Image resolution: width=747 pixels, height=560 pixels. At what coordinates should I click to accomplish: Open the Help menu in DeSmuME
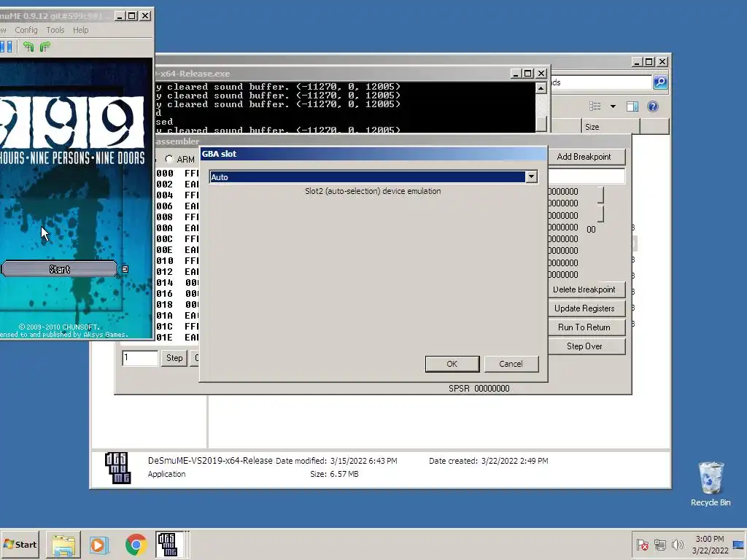[x=80, y=30]
